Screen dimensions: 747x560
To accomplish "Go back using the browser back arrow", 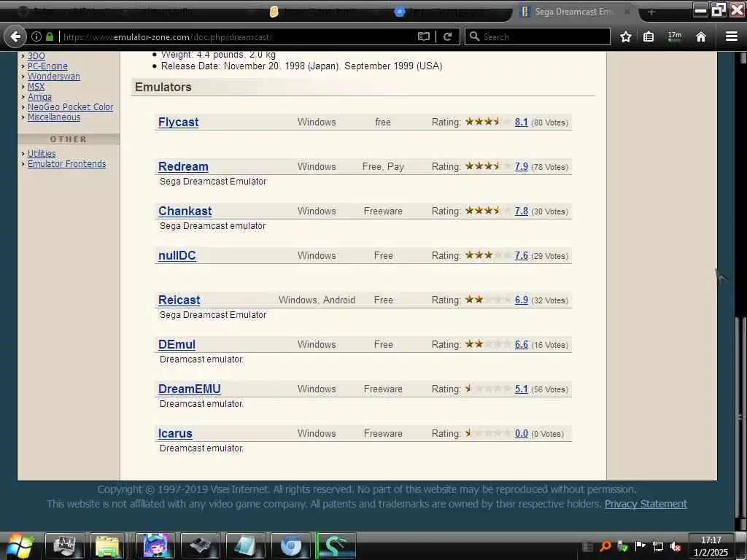I will coord(15,36).
